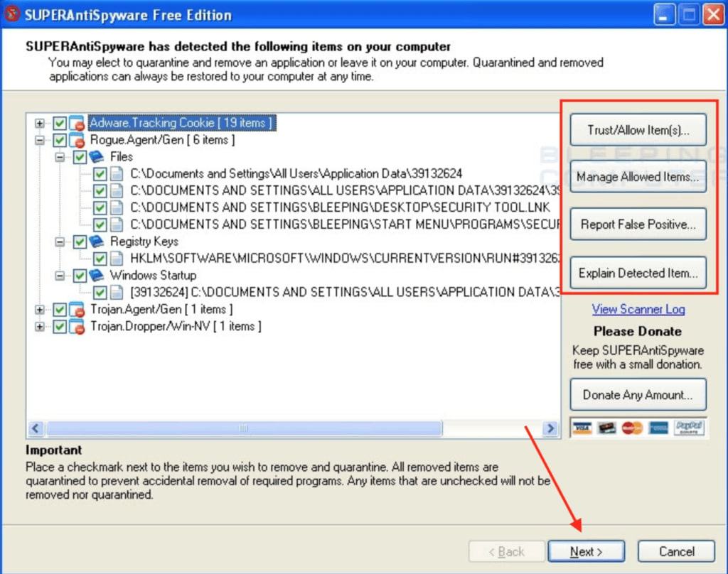Select the 'Registry Keys' tree label
Viewport: 728px width, 574px height.
[x=144, y=242]
